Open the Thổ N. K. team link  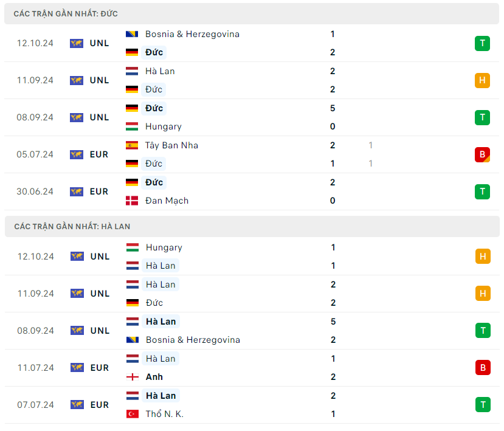click(x=164, y=414)
